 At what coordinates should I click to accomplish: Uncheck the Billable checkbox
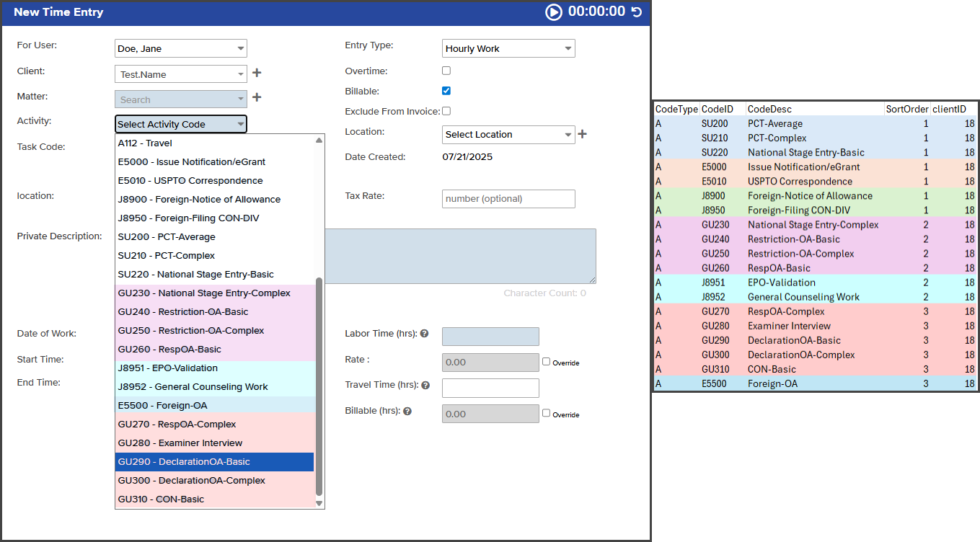tap(446, 91)
